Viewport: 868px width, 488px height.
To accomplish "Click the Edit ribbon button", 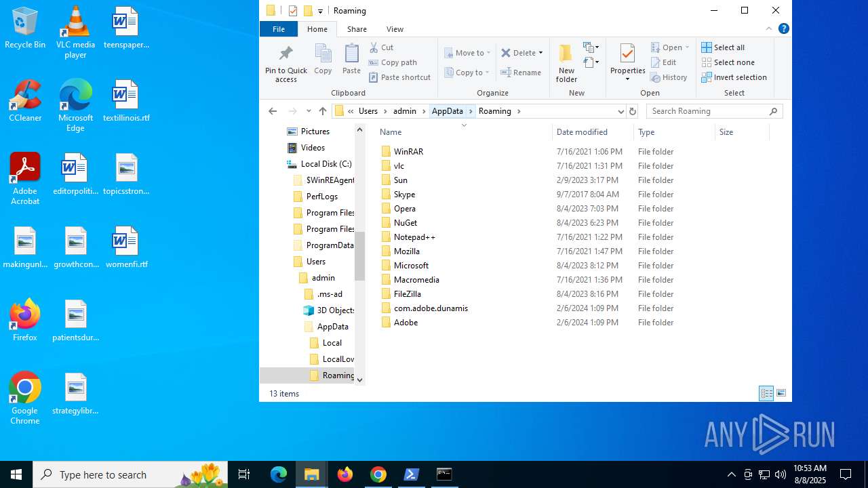I will click(x=663, y=62).
